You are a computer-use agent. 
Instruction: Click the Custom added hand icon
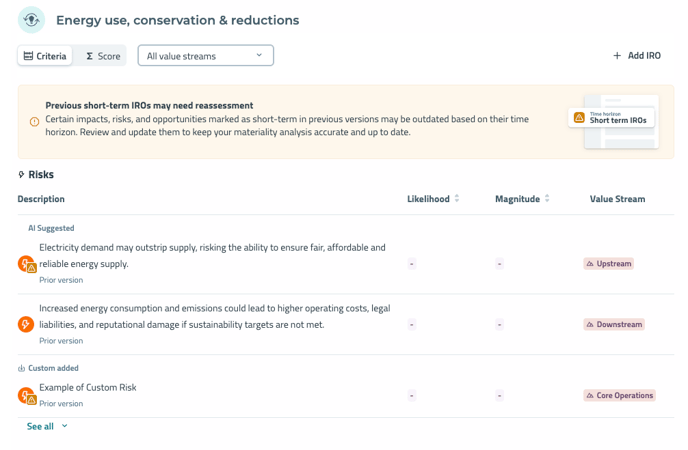coord(21,368)
